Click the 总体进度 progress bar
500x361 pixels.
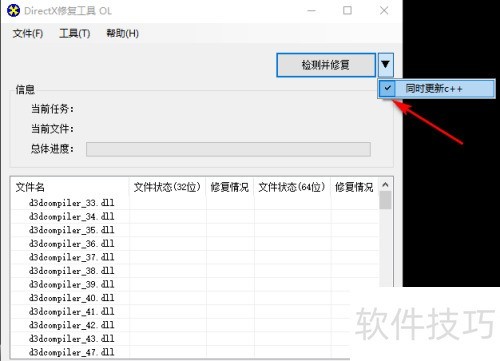click(228, 149)
